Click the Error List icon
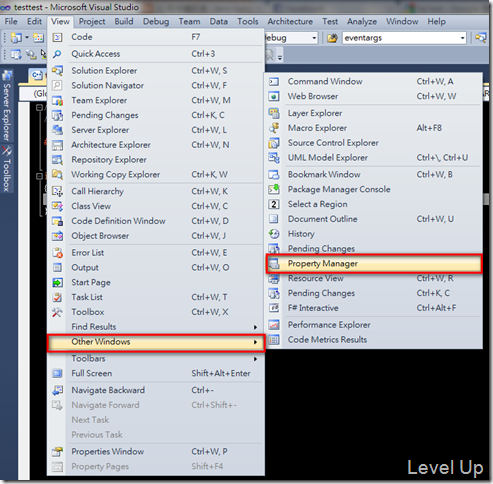This screenshot has height=484, width=493. click(x=57, y=253)
